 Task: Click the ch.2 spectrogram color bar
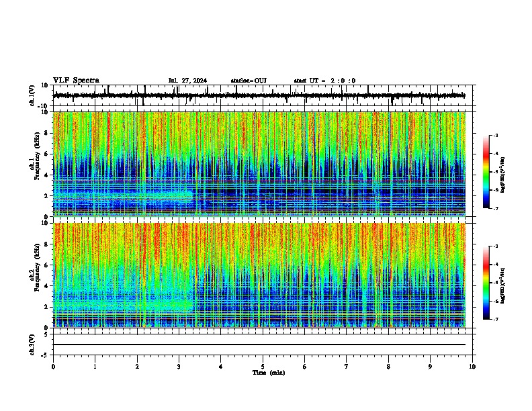pos(486,283)
